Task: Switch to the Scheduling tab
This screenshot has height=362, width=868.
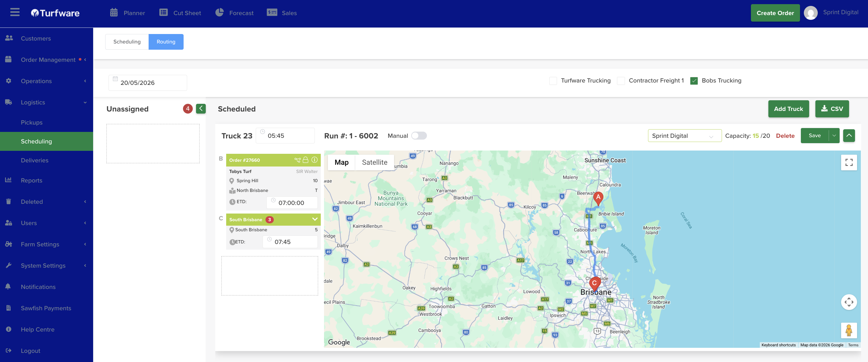Action: click(x=127, y=41)
